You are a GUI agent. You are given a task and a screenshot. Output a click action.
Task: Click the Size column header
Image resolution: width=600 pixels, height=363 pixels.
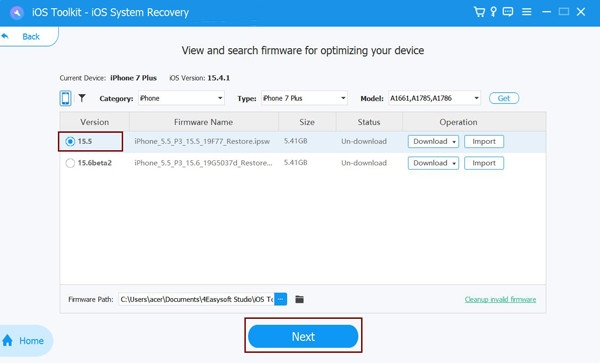tap(307, 122)
